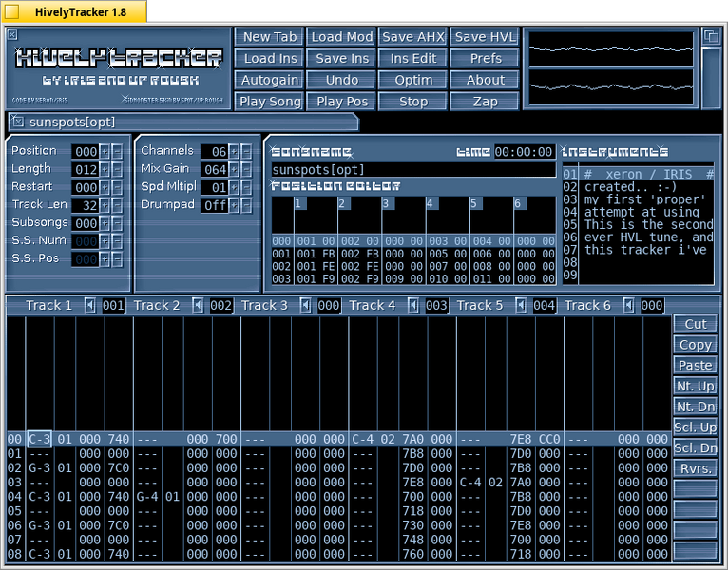Viewport: 728px width, 570px height.
Task: Select position row 003 in position editor
Action: pyautogui.click(x=413, y=279)
